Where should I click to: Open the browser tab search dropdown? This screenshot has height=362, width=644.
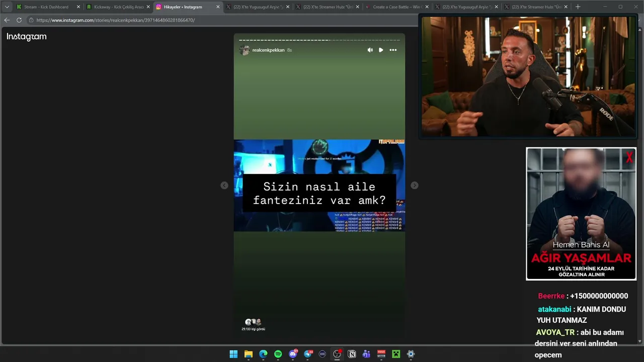pyautogui.click(x=7, y=7)
